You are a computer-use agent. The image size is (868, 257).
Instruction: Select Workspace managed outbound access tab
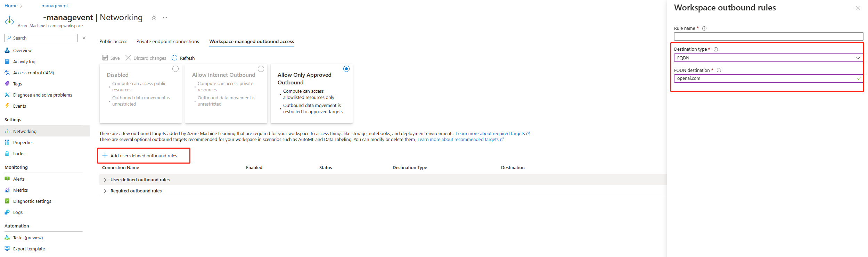point(252,41)
